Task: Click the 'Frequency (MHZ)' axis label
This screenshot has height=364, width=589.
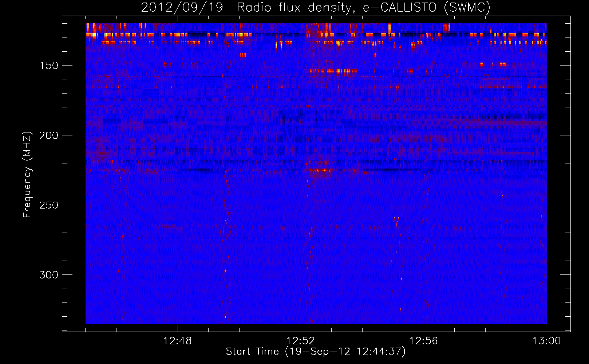Action: 27,174
